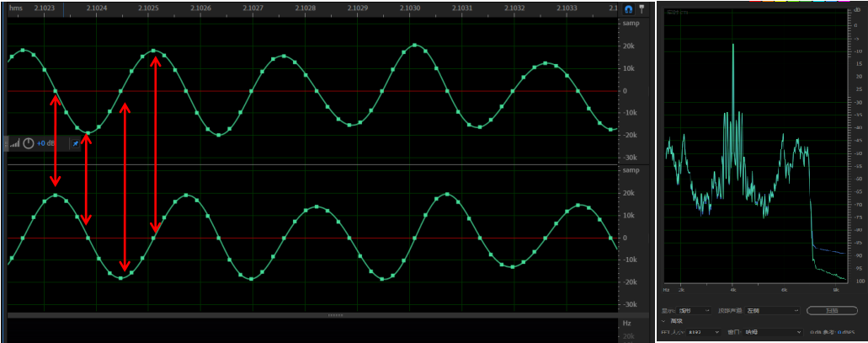Click the pin icon at timeline's right end

641,8
